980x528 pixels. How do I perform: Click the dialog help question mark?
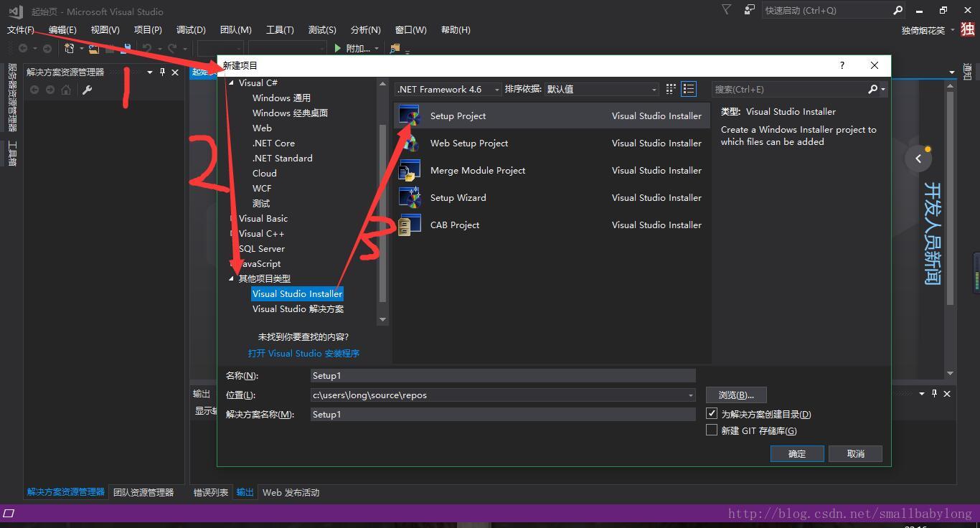pyautogui.click(x=842, y=65)
